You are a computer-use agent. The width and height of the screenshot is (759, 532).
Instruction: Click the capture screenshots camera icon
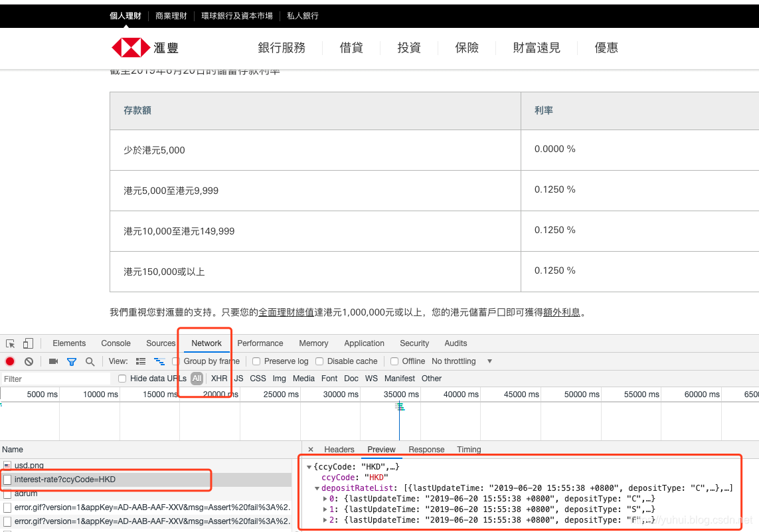point(54,361)
